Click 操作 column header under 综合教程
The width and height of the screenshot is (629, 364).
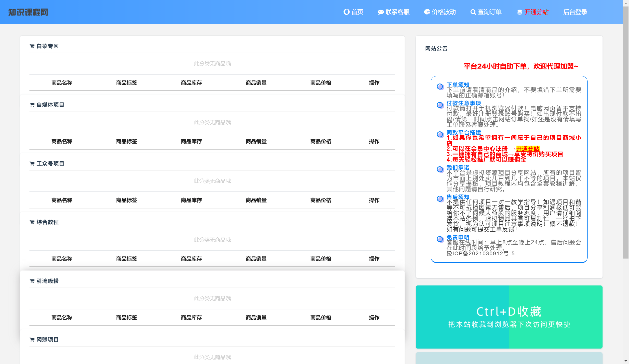pos(374,259)
